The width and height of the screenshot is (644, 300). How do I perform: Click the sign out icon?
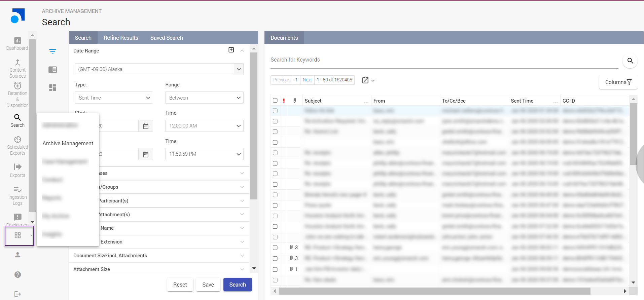pos(18,294)
